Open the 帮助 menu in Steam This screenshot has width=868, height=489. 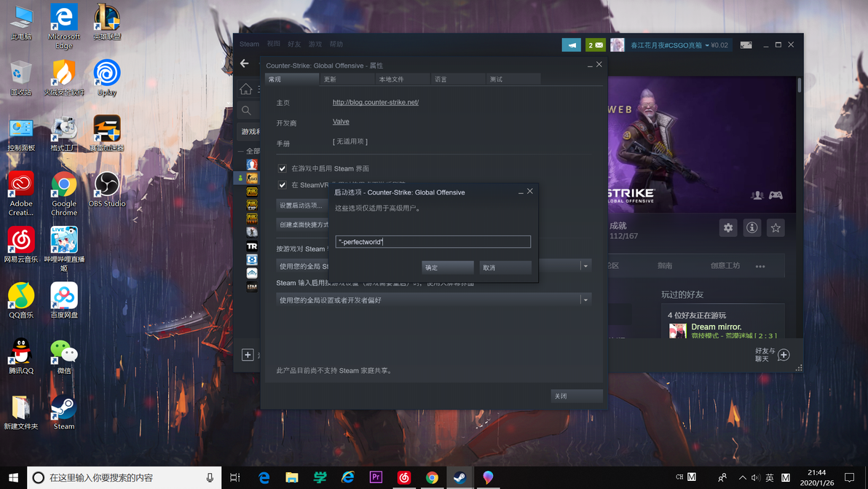click(336, 44)
